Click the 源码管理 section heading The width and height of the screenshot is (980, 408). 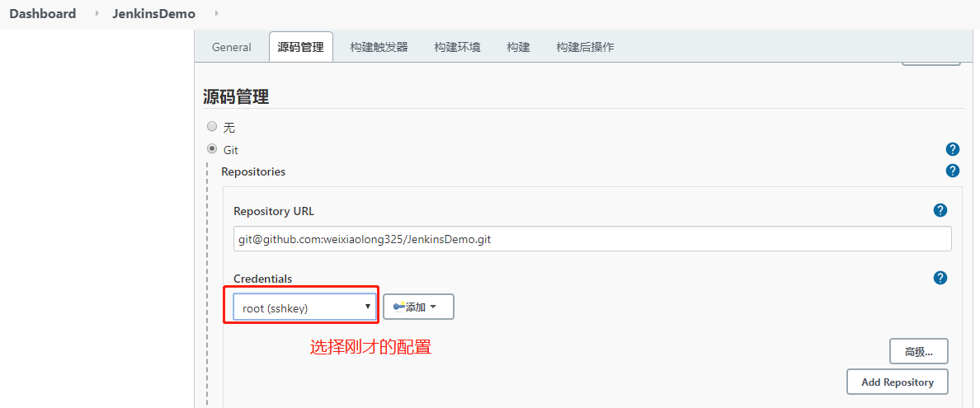[236, 96]
